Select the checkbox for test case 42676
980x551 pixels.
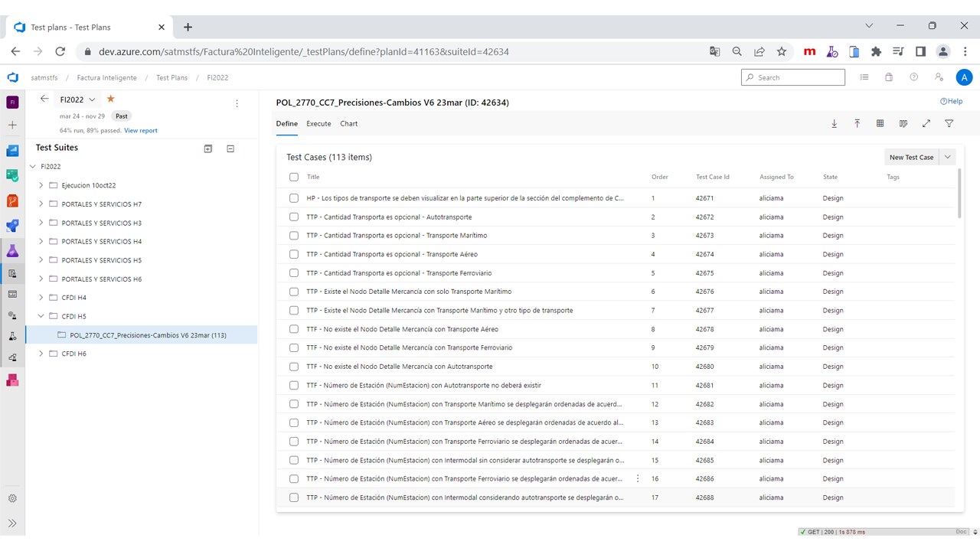294,292
